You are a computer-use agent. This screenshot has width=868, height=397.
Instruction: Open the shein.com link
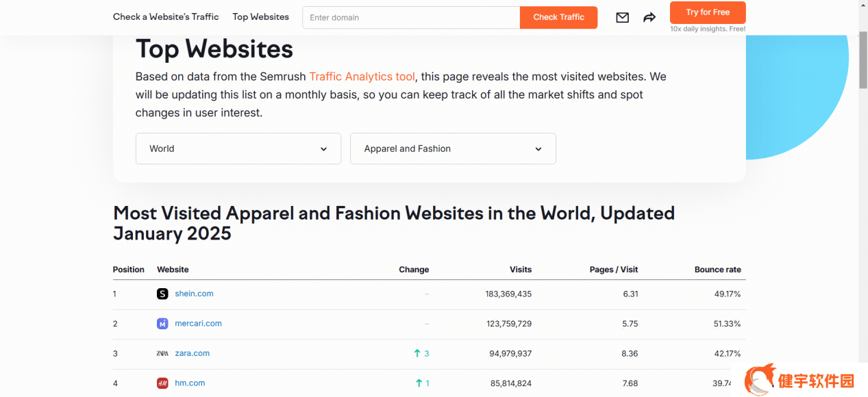pyautogui.click(x=194, y=294)
